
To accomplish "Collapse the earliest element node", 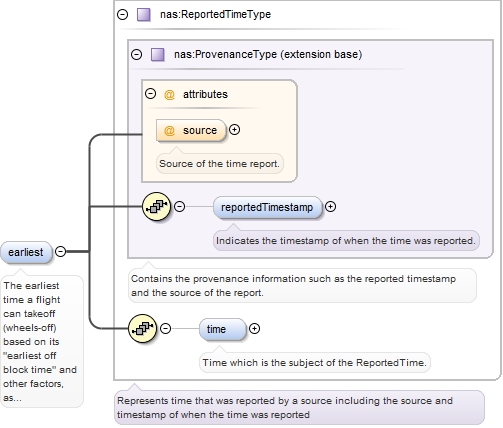I will (x=60, y=252).
